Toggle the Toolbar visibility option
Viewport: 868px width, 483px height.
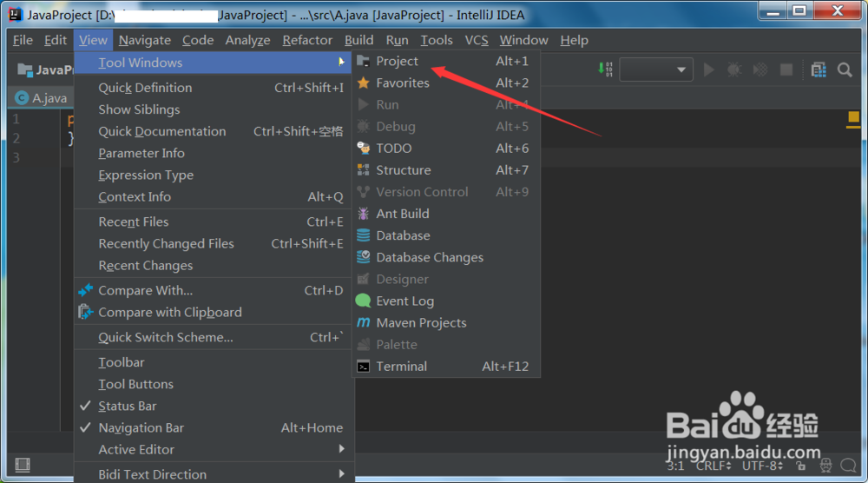click(x=214, y=362)
